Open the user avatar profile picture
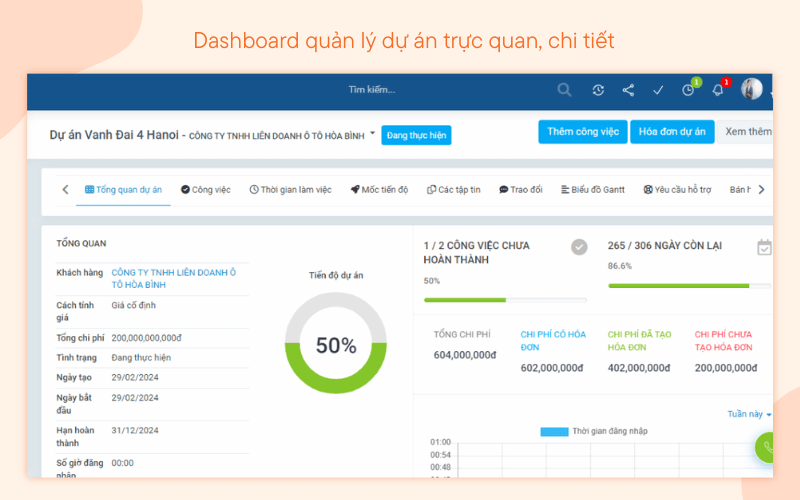Image resolution: width=800 pixels, height=500 pixels. (x=752, y=89)
